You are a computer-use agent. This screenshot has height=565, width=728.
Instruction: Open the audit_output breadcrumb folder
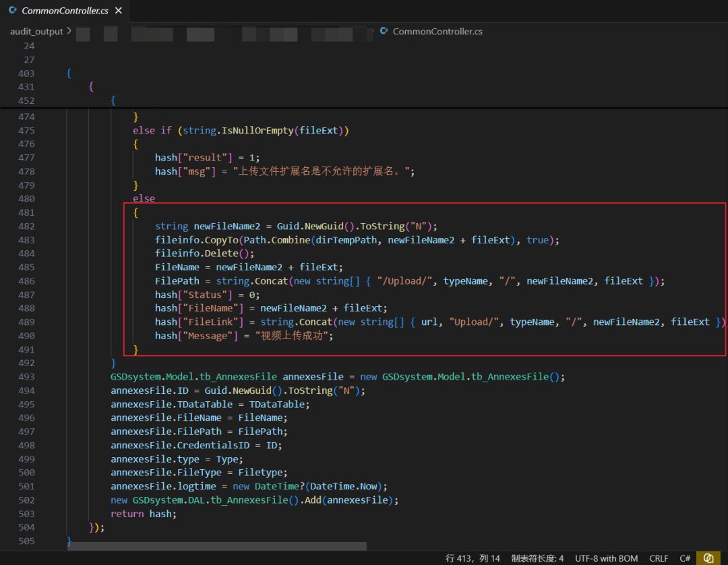[x=36, y=31]
